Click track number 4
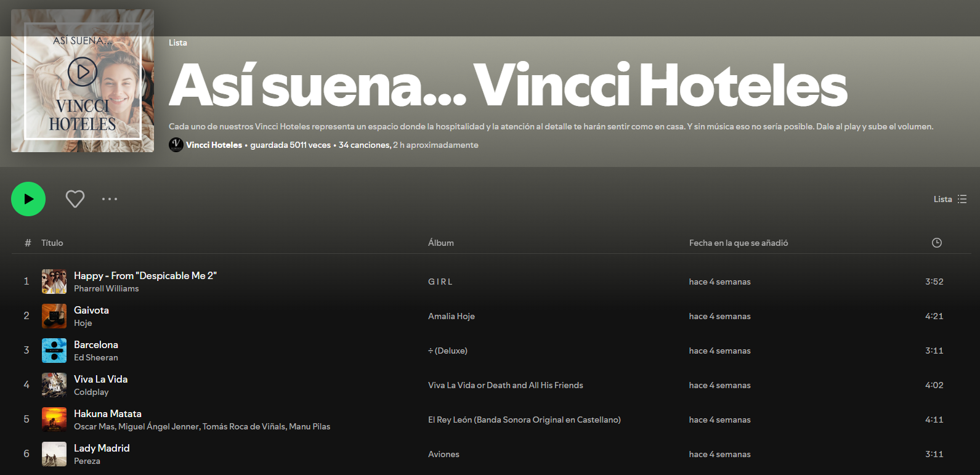Image resolution: width=980 pixels, height=475 pixels. pos(26,385)
